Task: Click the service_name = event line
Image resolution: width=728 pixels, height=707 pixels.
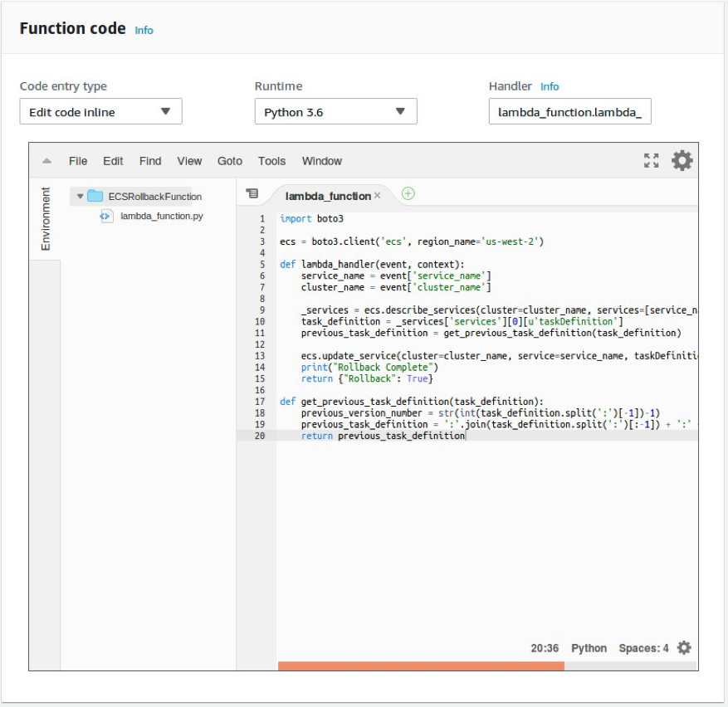Action: tap(396, 275)
